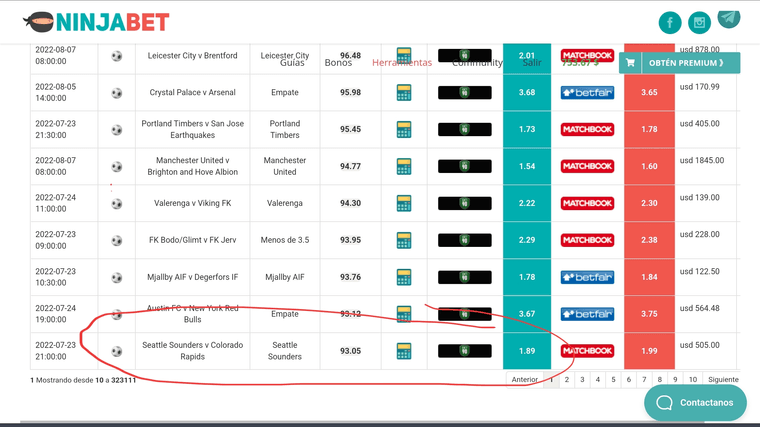The width and height of the screenshot is (760, 427).
Task: Open calculator for Valerenga v Viking FK
Action: 404,203
